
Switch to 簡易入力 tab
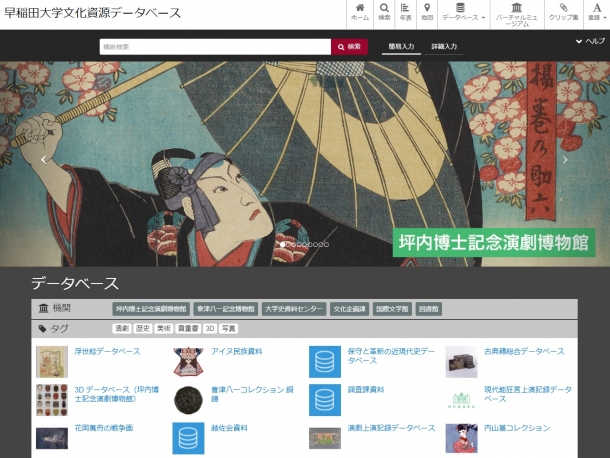coord(401,47)
